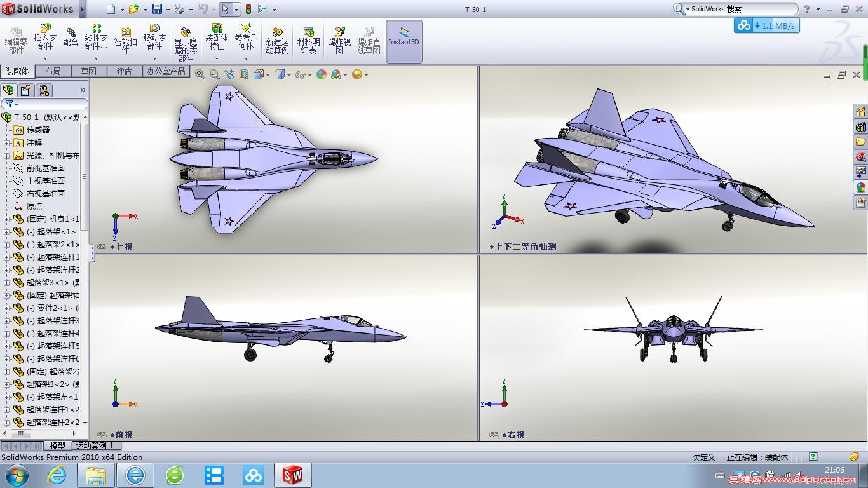Screen dimensions: 868x488
Task: Expand the panel tabs chevron arrows
Action: [83, 90]
